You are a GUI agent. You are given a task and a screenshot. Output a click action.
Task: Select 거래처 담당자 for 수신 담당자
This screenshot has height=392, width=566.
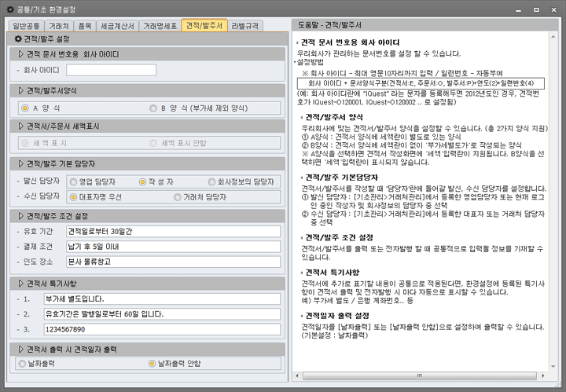(177, 197)
